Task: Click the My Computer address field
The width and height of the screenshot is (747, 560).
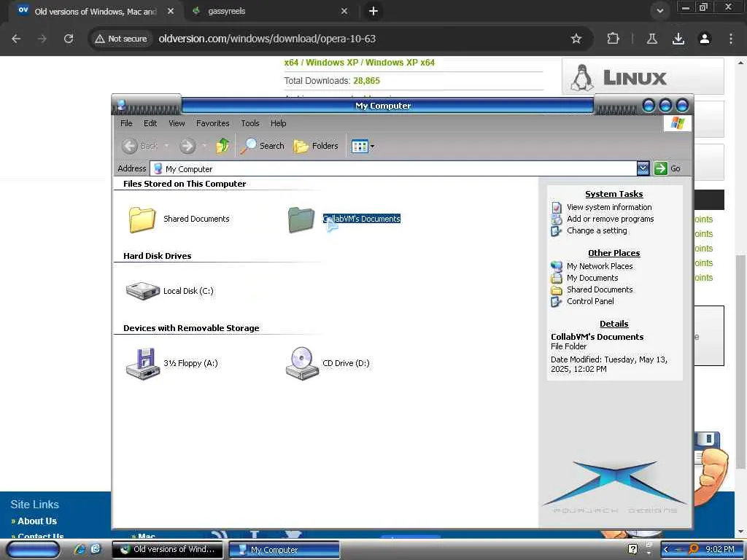Action: pos(393,168)
